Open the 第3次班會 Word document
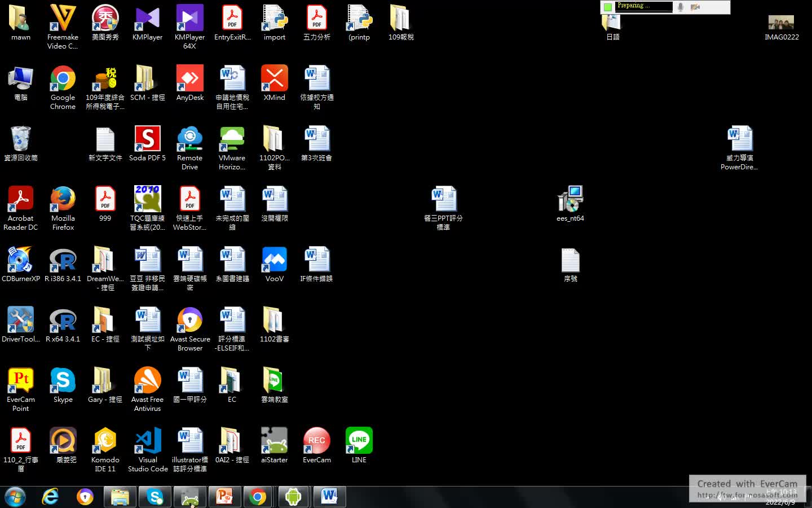Image resolution: width=812 pixels, height=508 pixels. pyautogui.click(x=317, y=143)
